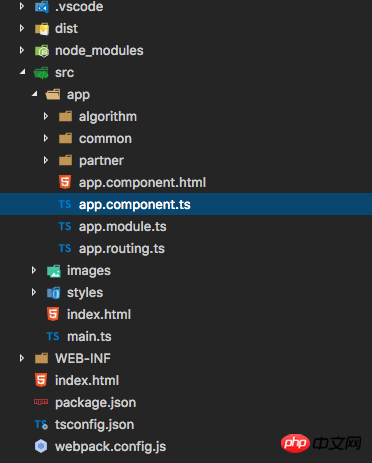The width and height of the screenshot is (372, 463).
Task: Click the styles folder icon
Action: 54,293
